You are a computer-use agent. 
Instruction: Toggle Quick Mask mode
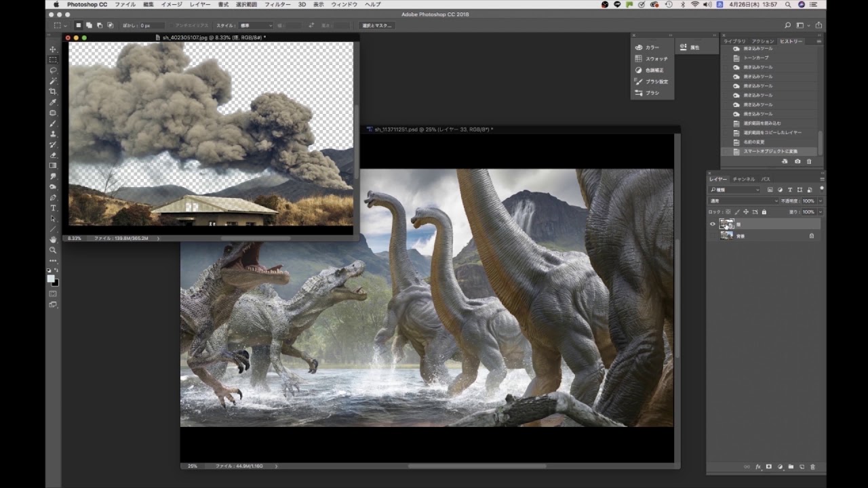click(x=53, y=293)
